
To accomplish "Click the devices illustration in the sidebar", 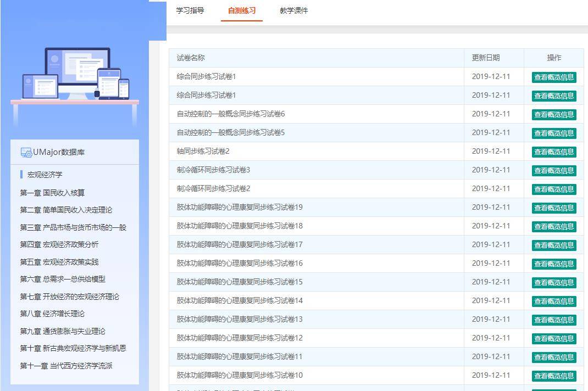I will [x=75, y=86].
